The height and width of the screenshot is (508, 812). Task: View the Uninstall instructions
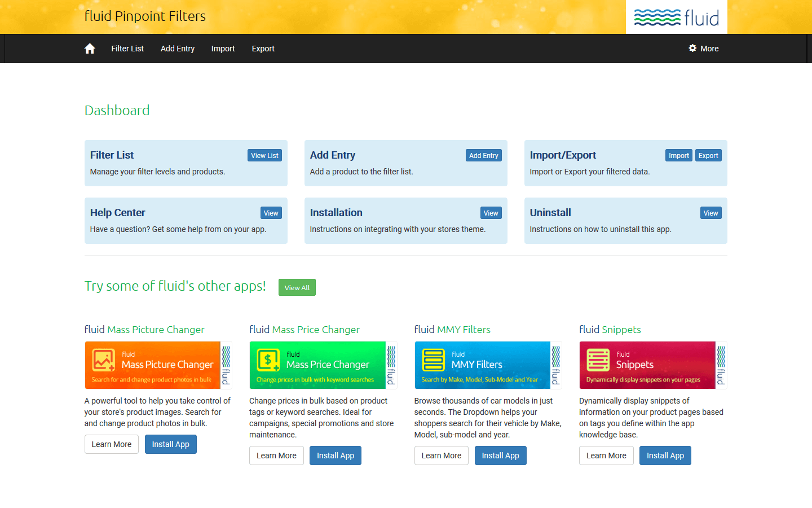pos(710,213)
